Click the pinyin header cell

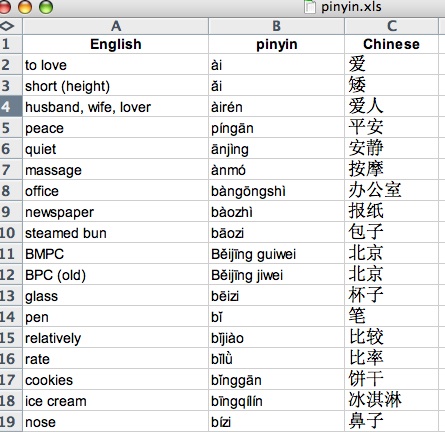pyautogui.click(x=277, y=44)
